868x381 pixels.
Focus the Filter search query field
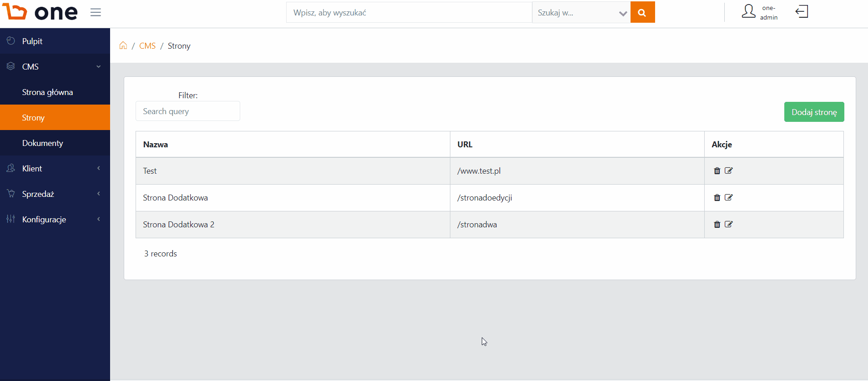click(188, 111)
